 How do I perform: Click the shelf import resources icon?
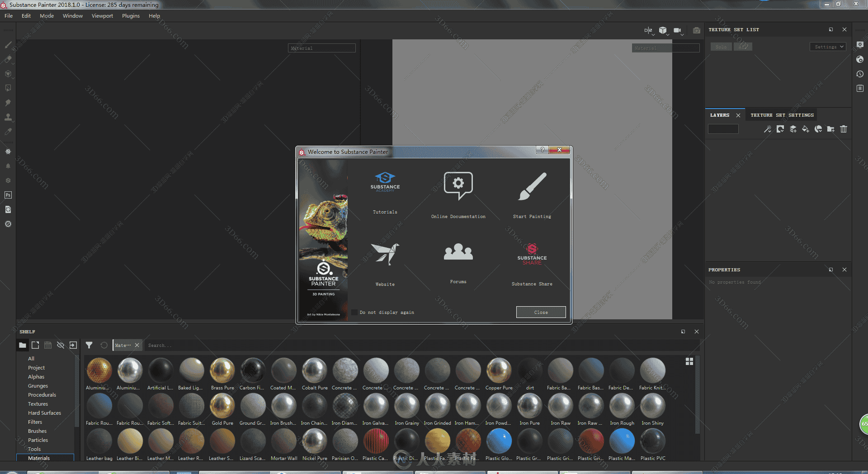click(73, 345)
